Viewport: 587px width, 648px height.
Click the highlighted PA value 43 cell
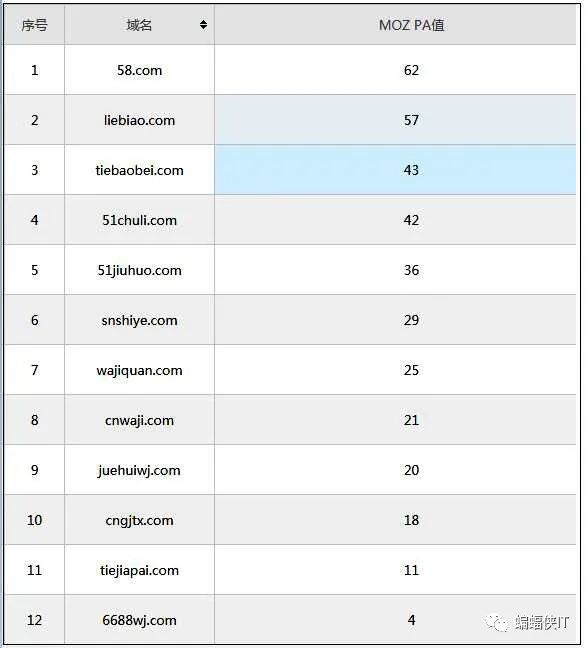click(x=395, y=170)
